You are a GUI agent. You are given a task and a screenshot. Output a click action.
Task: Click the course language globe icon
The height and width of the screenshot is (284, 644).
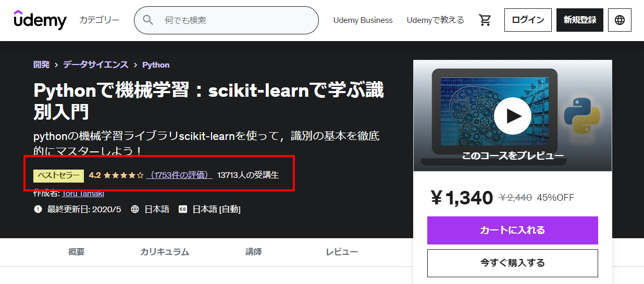coord(135,209)
